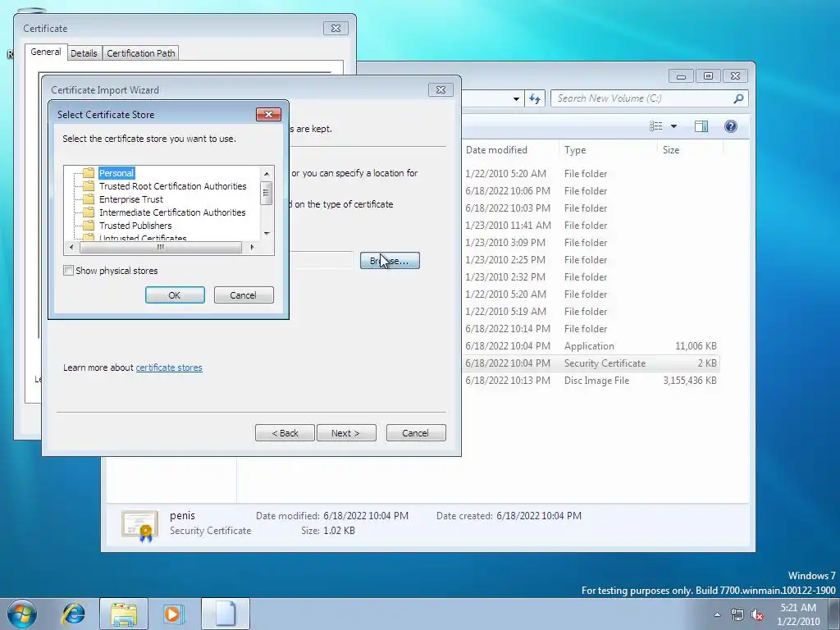Confirm store selection with OK
The width and height of the screenshot is (840, 630).
[175, 295]
